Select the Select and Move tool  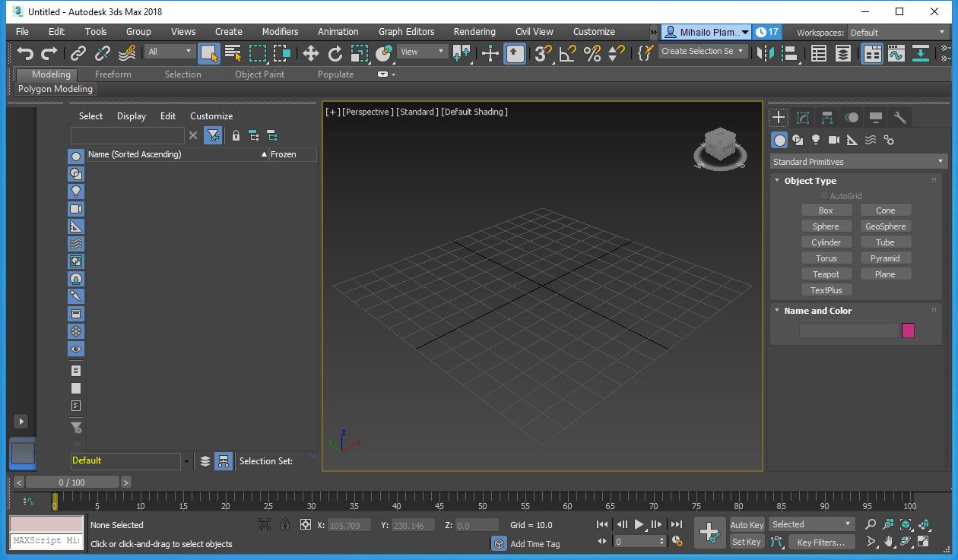[x=310, y=53]
